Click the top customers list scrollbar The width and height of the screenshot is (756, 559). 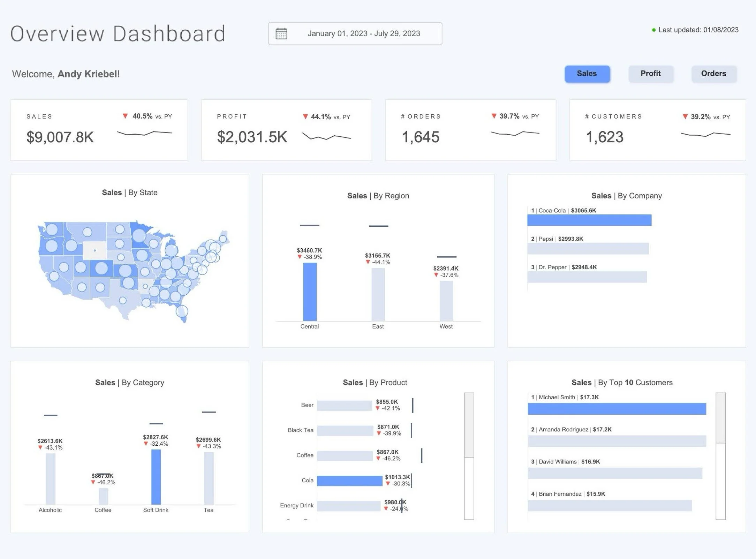tap(720, 418)
